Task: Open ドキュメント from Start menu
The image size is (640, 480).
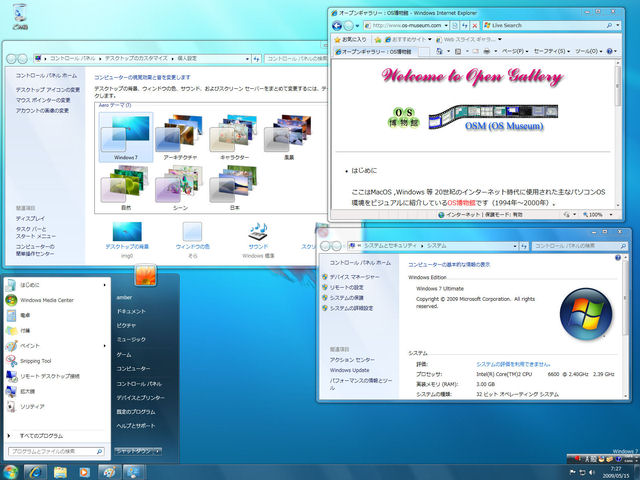Action: pyautogui.click(x=131, y=311)
